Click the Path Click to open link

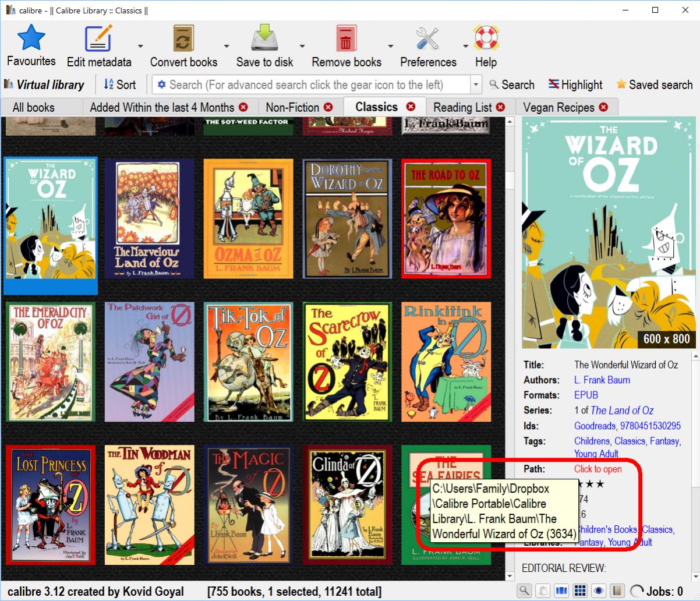tap(598, 469)
